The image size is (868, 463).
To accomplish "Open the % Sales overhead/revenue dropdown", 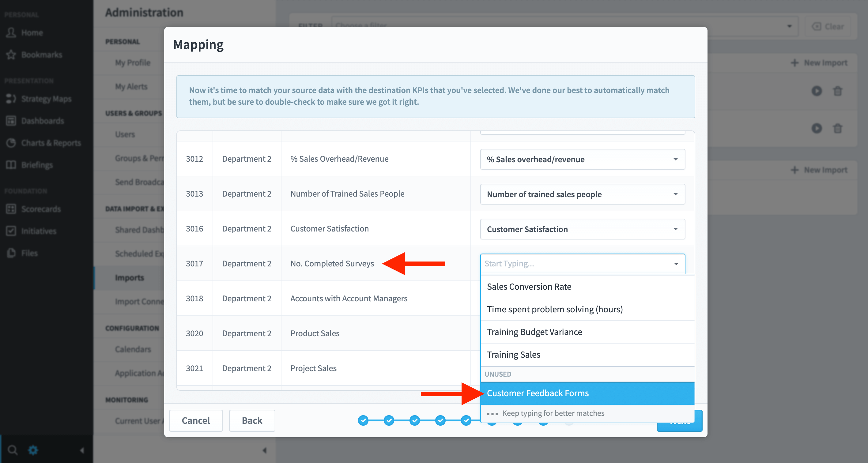I will click(x=582, y=159).
